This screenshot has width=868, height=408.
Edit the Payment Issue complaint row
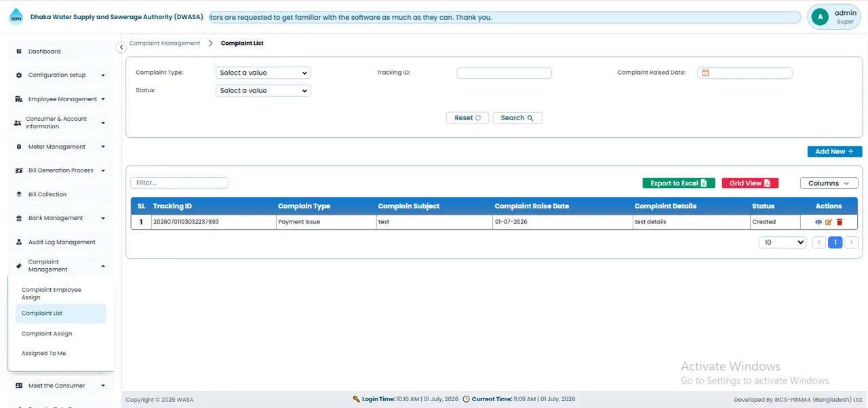(829, 222)
